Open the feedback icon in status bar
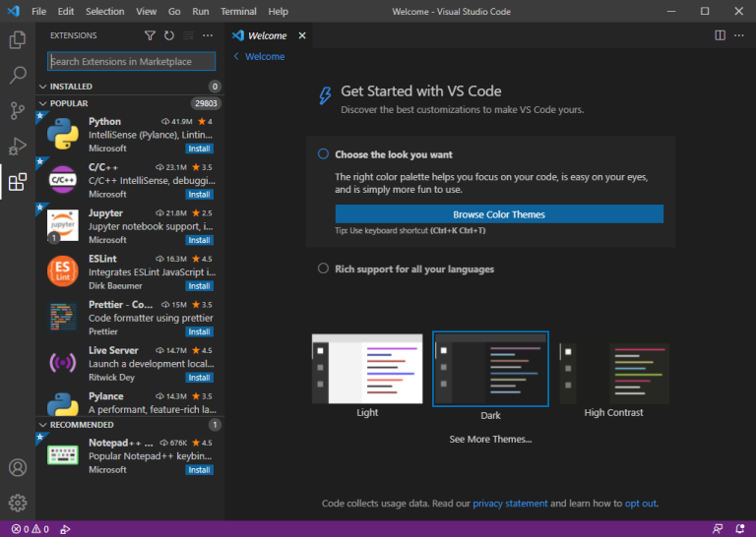756x537 pixels. point(718,529)
